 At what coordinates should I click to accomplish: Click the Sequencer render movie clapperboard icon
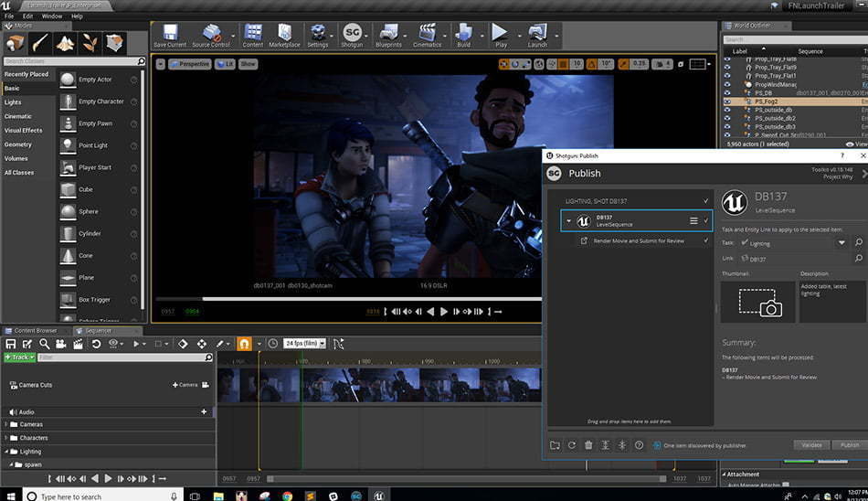(x=78, y=344)
